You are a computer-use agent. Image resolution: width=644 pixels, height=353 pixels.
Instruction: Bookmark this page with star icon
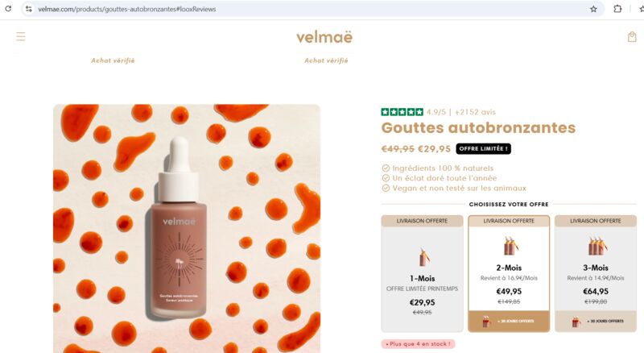593,9
